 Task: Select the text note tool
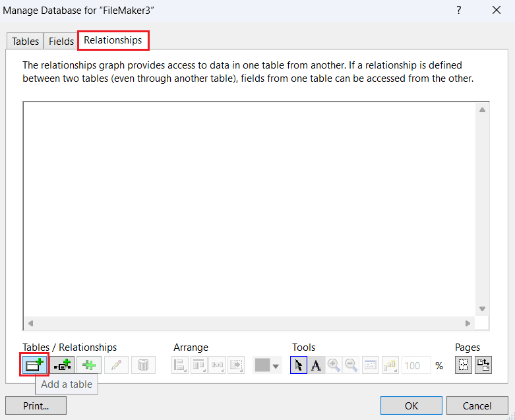pos(316,365)
